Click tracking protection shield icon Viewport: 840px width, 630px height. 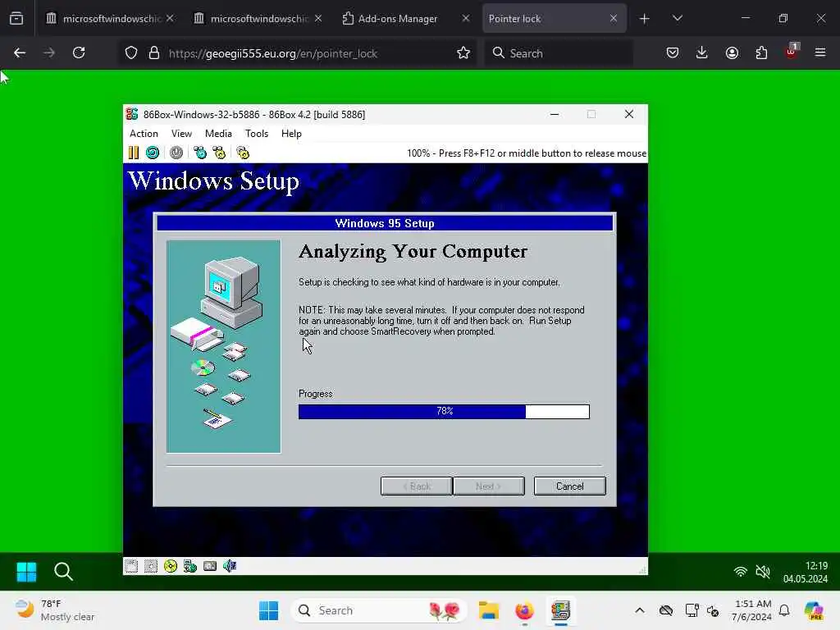[131, 53]
